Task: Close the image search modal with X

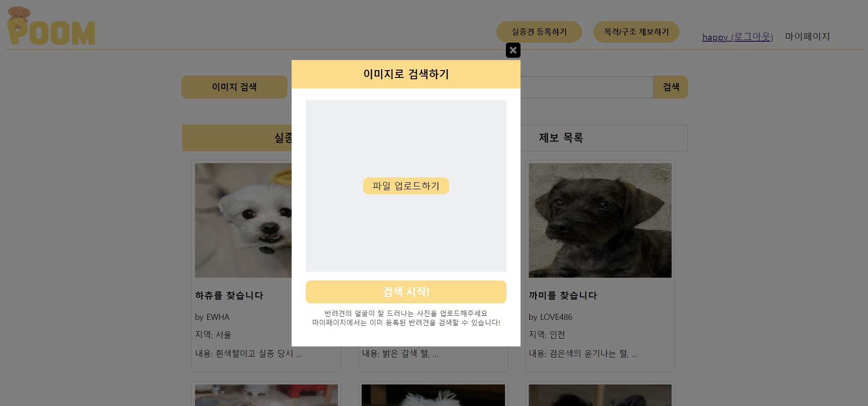Action: (x=513, y=50)
